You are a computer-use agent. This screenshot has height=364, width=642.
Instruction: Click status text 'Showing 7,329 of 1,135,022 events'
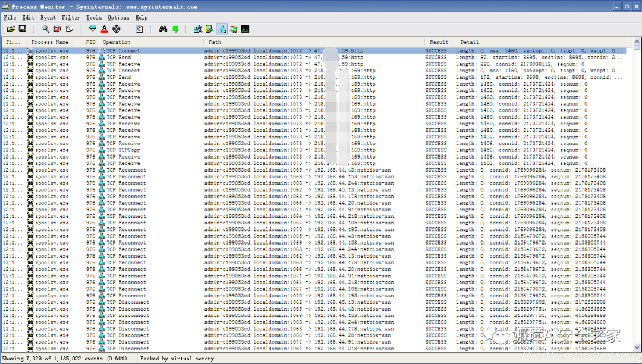coord(52,358)
